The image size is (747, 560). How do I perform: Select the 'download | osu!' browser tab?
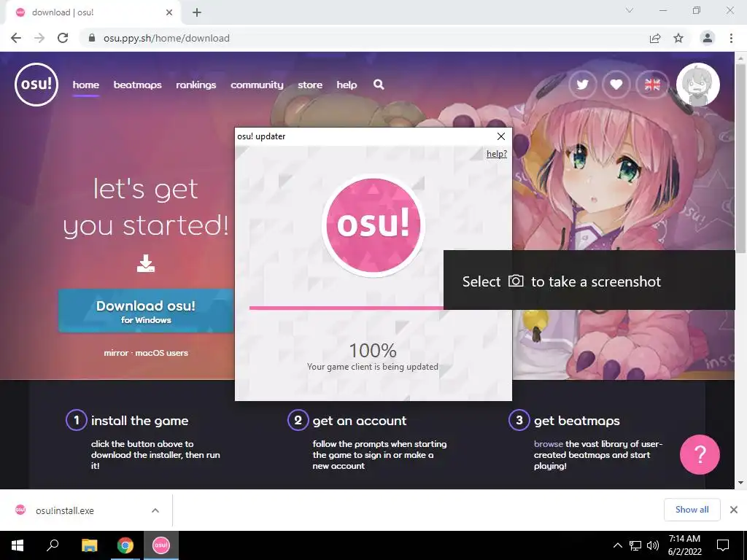pos(93,12)
